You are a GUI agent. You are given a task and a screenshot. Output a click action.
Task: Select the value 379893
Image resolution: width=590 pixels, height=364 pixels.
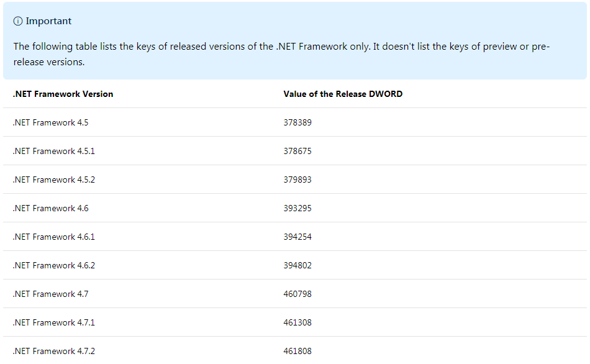pos(297,180)
